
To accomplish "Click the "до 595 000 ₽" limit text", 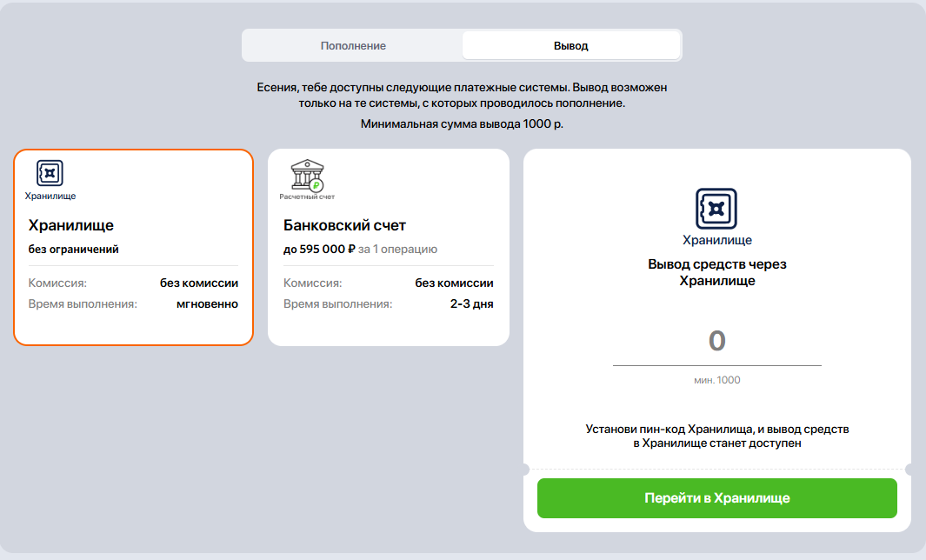I will click(x=319, y=250).
